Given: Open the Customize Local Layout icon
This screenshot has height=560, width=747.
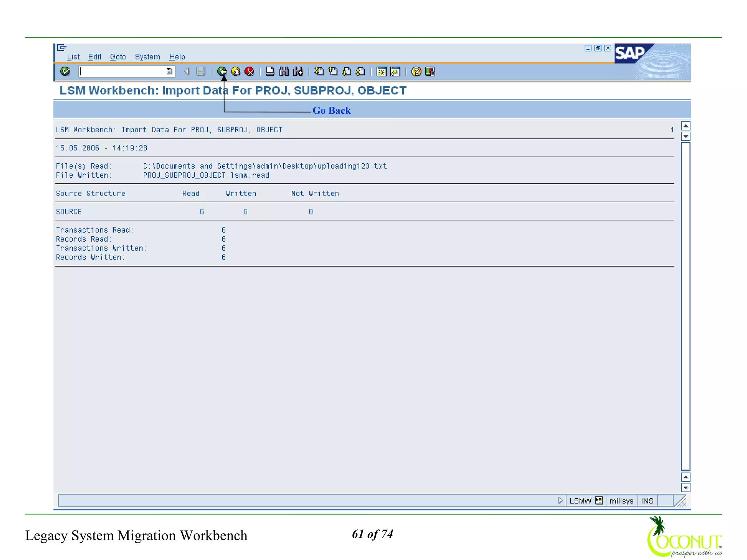Looking at the screenshot, I should pos(430,71).
